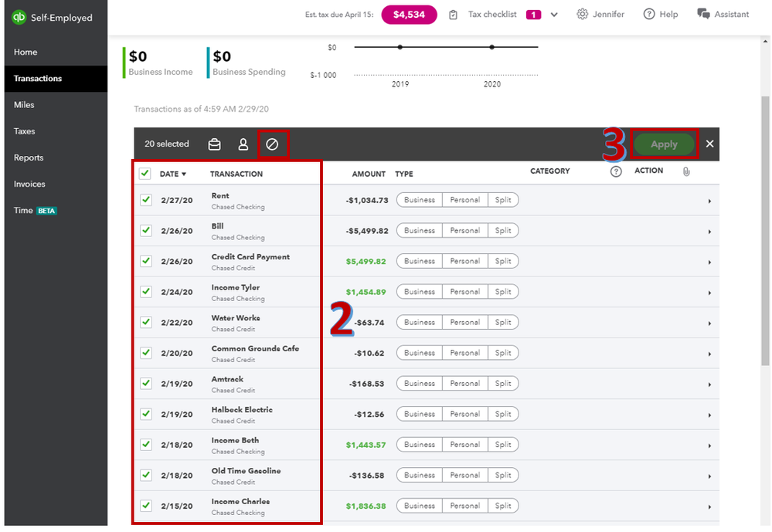Image resolution: width=772 pixels, height=532 pixels.
Task: Open Time BETA from the sidebar
Action: click(x=56, y=211)
